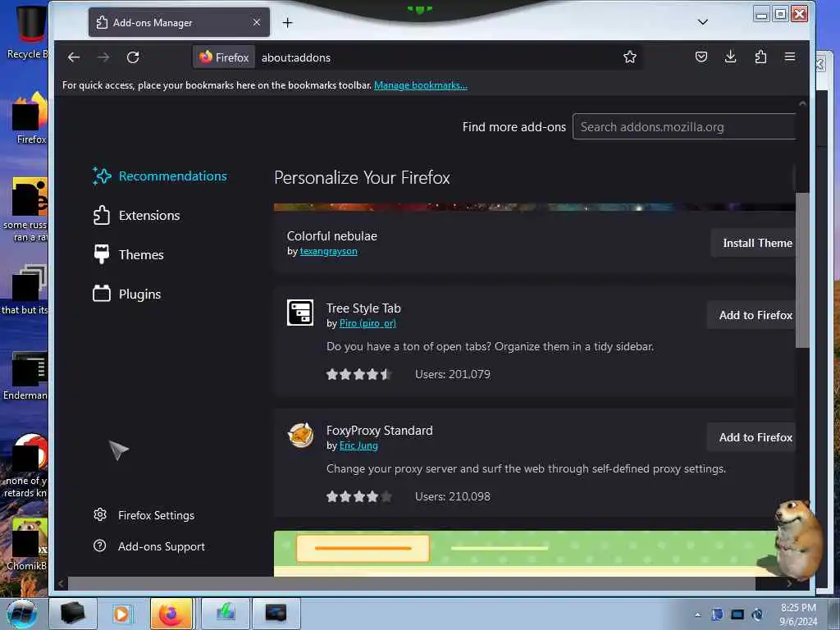Image resolution: width=840 pixels, height=630 pixels.
Task: Close the Add-ons Manager tab
Action: [x=257, y=22]
